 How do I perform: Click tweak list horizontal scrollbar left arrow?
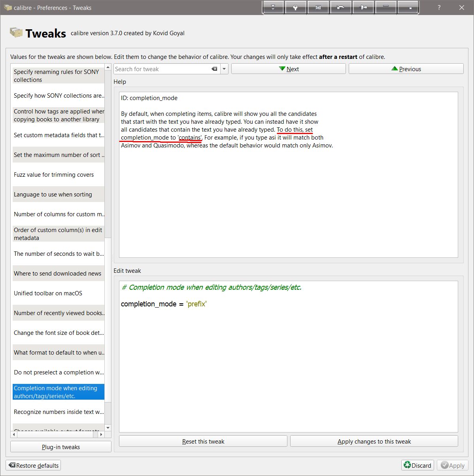click(14, 434)
